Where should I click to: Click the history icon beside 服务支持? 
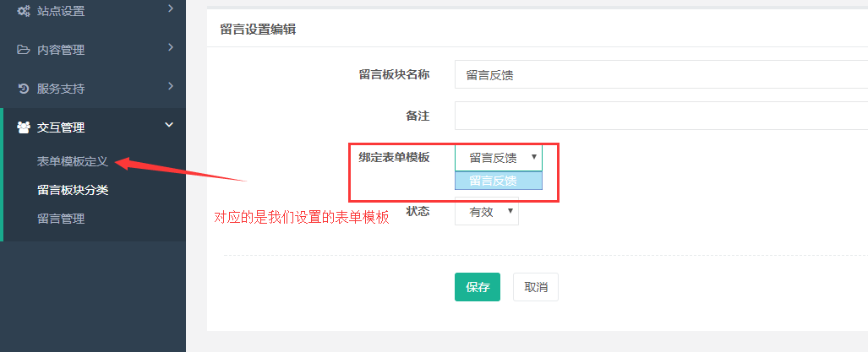pyautogui.click(x=24, y=89)
